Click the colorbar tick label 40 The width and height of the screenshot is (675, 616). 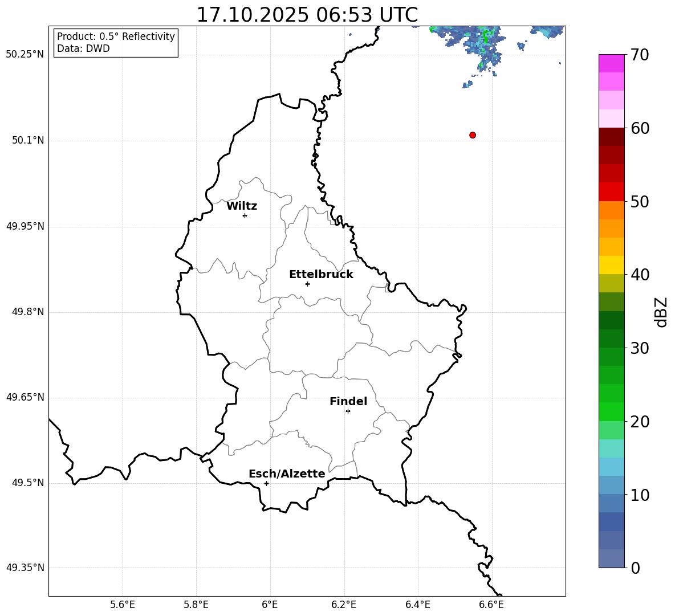[x=640, y=275]
